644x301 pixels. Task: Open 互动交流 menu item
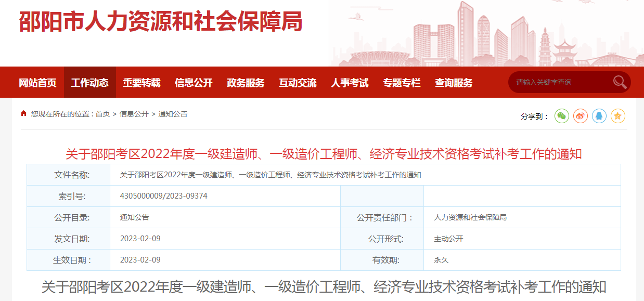(x=298, y=83)
